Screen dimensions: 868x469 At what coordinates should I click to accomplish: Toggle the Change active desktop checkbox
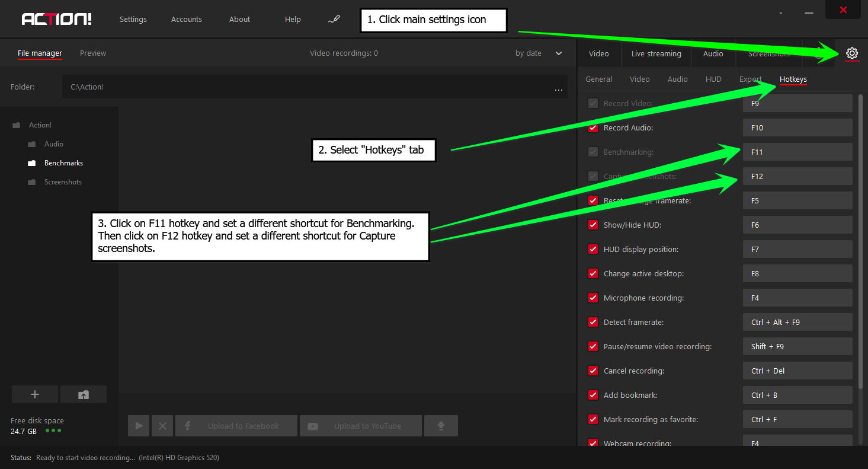tap(593, 273)
